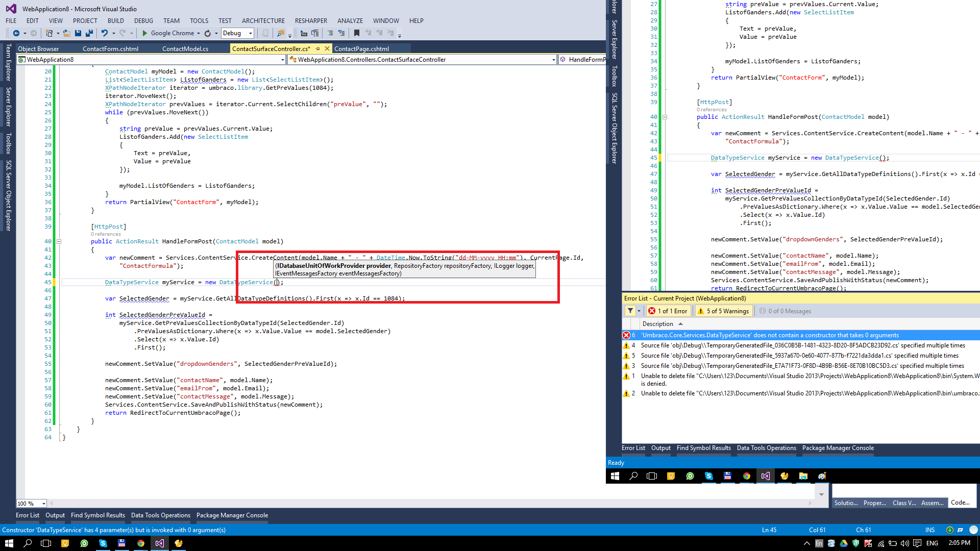Close the ContactSurfaceController.cs tab
The width and height of the screenshot is (980, 551).
click(x=327, y=49)
